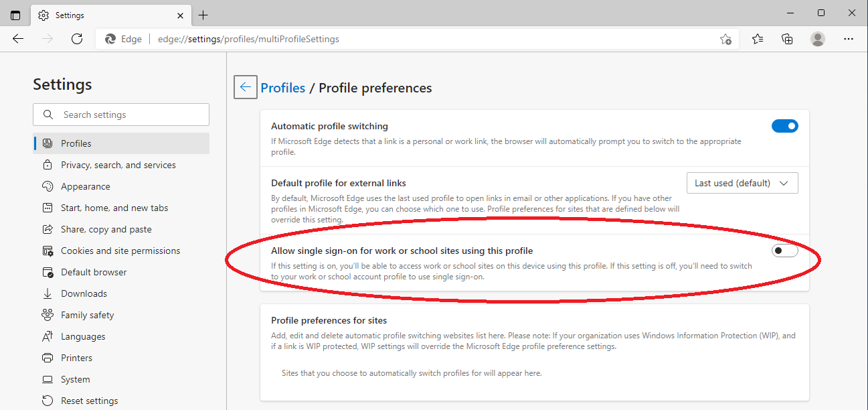The image size is (868, 410).
Task: Click the back arrow beside Profiles heading
Action: pyautogui.click(x=246, y=87)
